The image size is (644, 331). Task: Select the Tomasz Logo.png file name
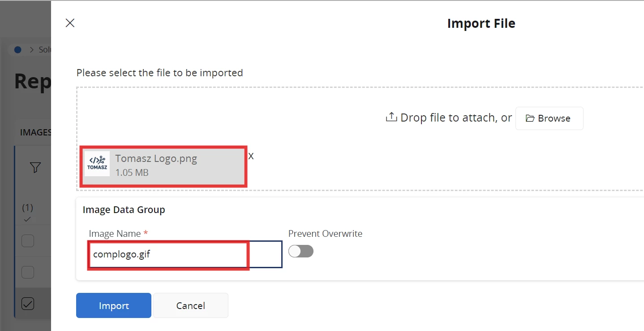click(156, 158)
